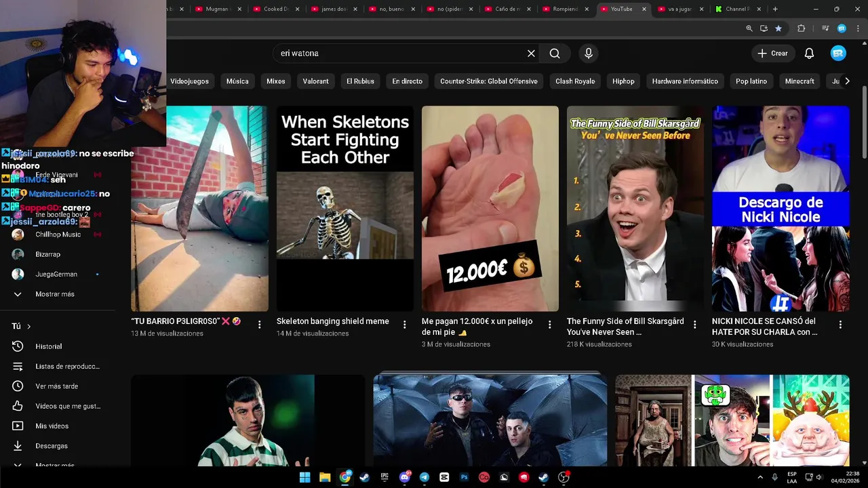Open the Descargo de Nicki Nicole thumbnail
Image resolution: width=868 pixels, height=488 pixels.
pos(781,209)
